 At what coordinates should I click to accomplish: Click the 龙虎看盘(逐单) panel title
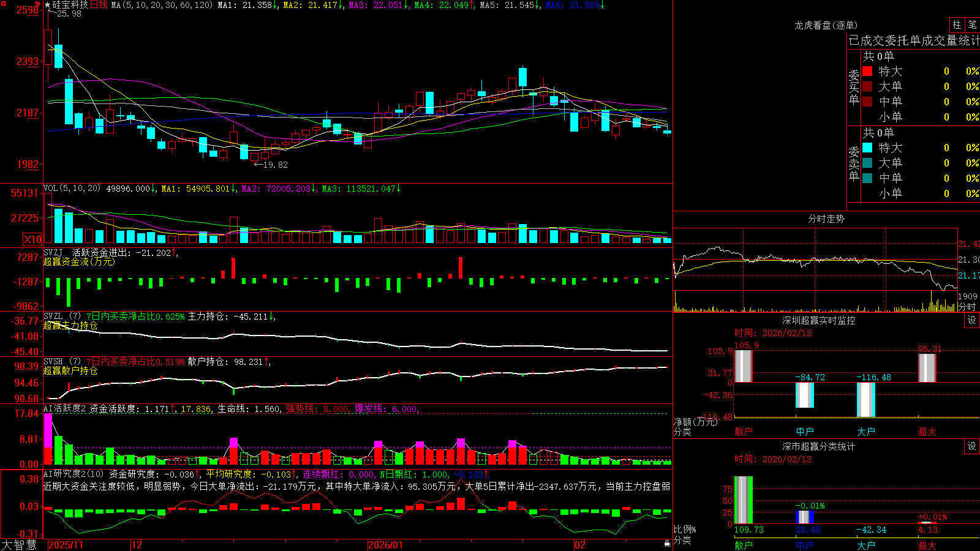pos(826,25)
